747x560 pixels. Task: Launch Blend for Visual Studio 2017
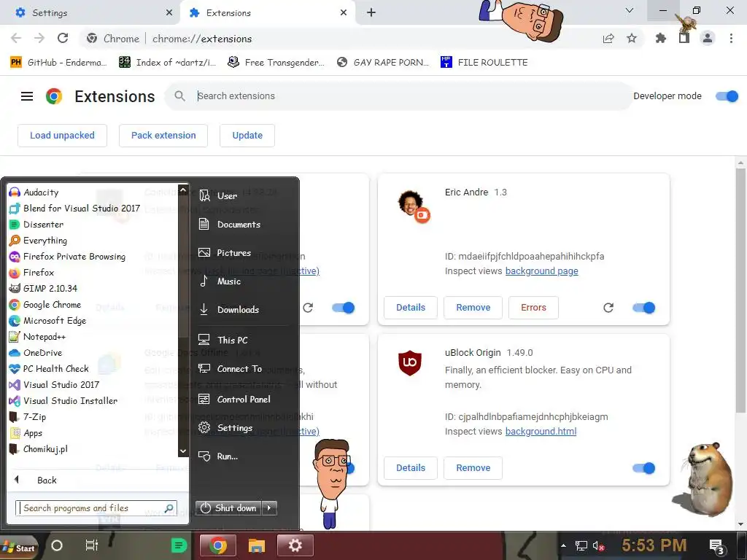coord(75,209)
